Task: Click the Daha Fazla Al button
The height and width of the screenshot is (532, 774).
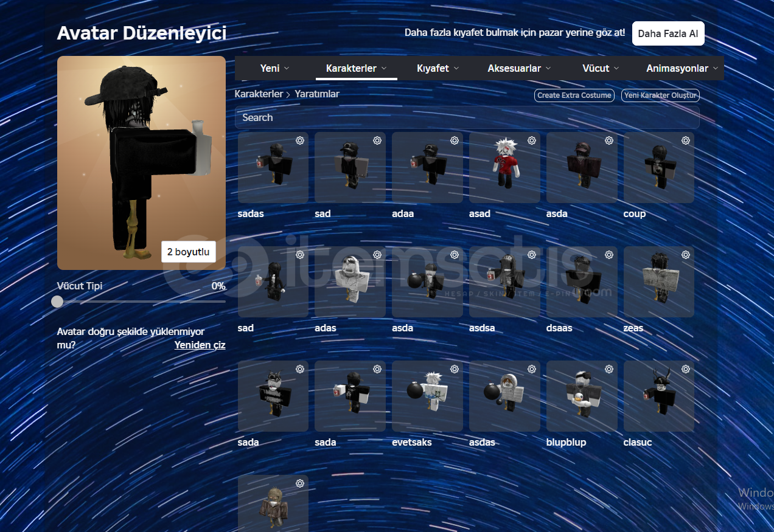Action: click(668, 33)
